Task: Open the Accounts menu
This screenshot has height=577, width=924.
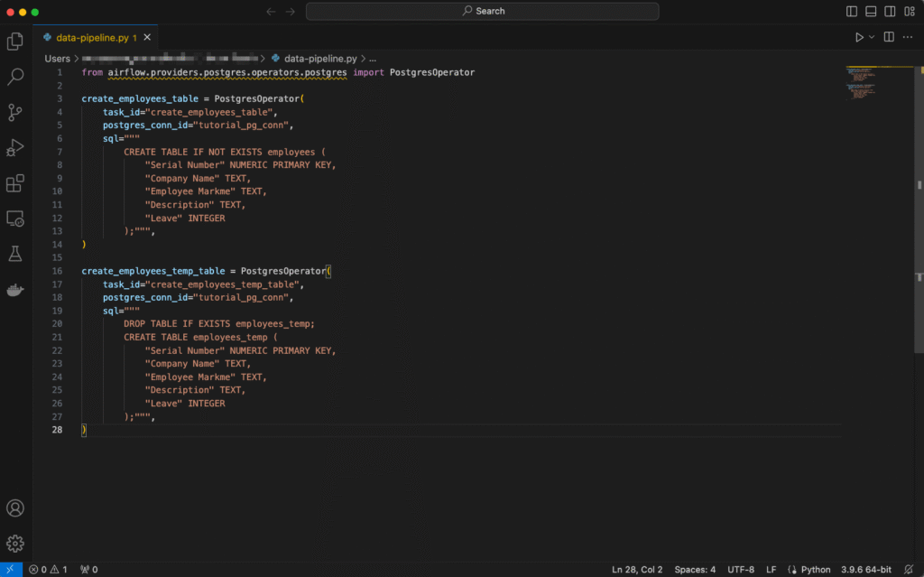Action: pos(15,508)
